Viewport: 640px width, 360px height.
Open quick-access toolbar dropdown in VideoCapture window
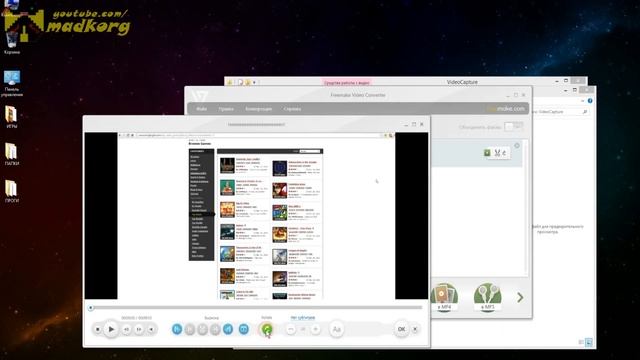(254, 82)
